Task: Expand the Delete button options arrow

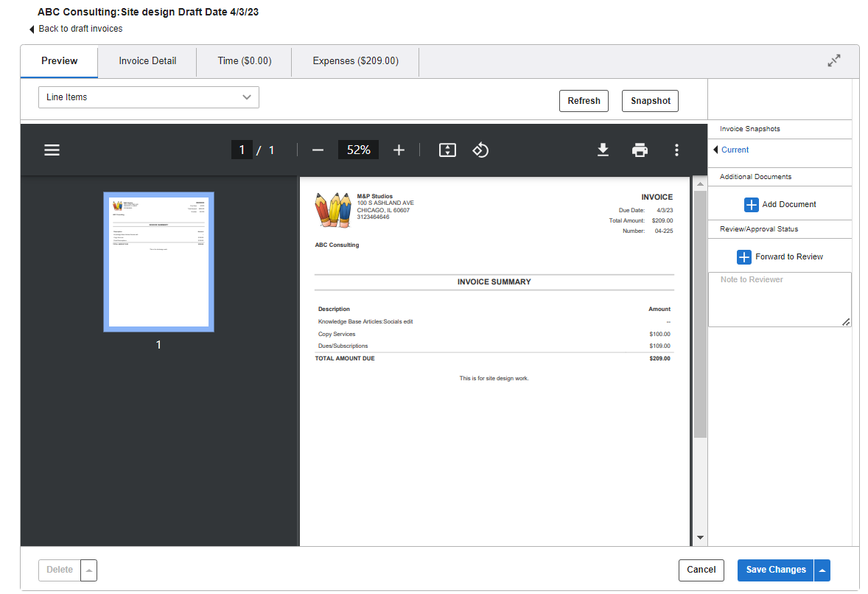Action: [88, 570]
